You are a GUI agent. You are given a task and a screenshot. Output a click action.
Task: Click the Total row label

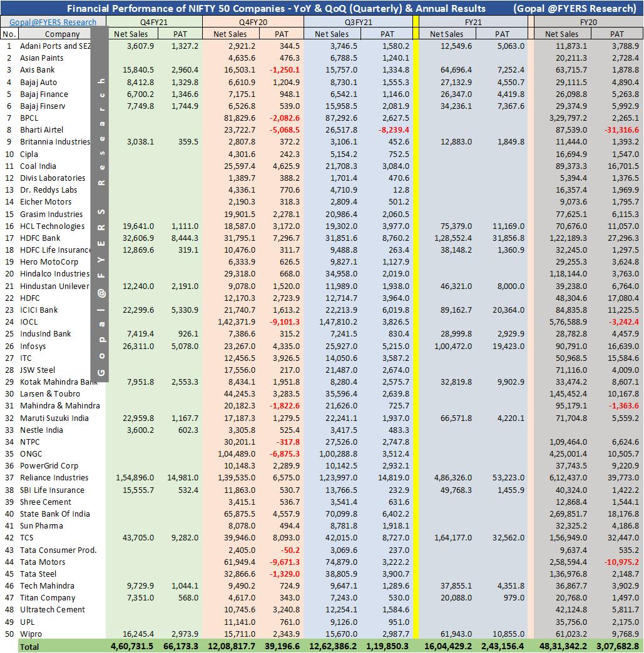tap(29, 647)
